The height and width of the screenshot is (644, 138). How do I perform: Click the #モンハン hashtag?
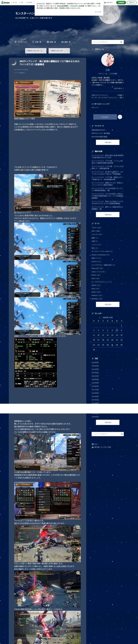[95, 108]
